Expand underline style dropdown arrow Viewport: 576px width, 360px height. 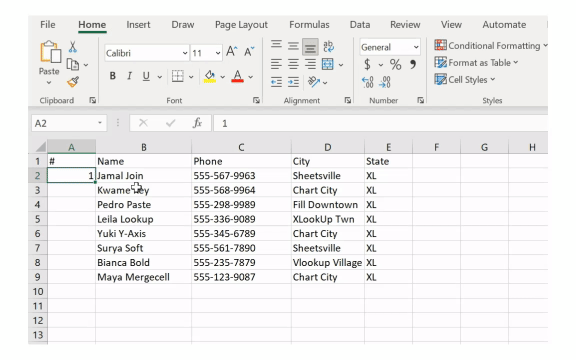(x=159, y=77)
